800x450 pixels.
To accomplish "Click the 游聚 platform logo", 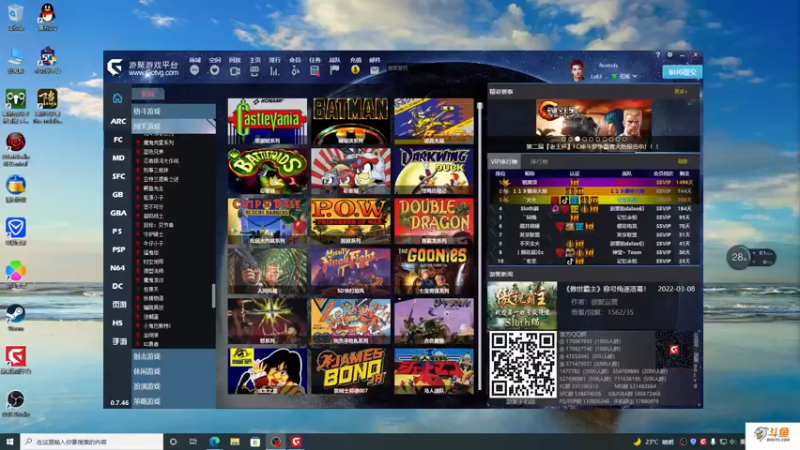I will [115, 67].
